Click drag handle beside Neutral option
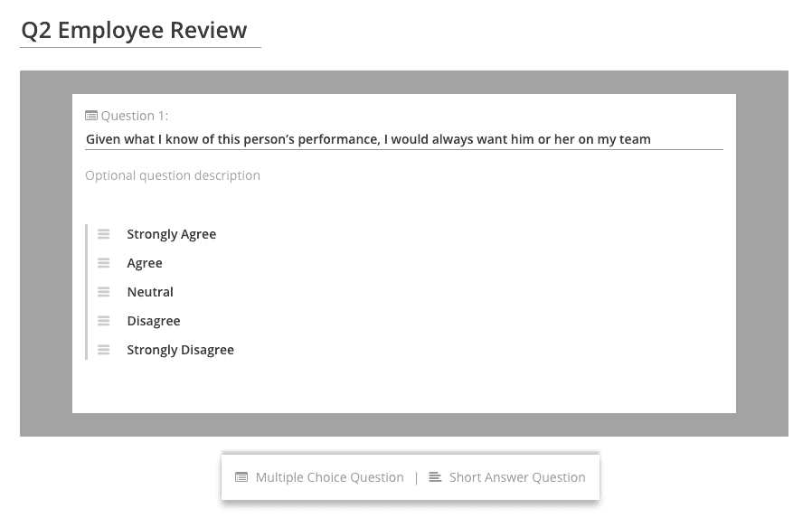812x527 pixels. coord(104,292)
